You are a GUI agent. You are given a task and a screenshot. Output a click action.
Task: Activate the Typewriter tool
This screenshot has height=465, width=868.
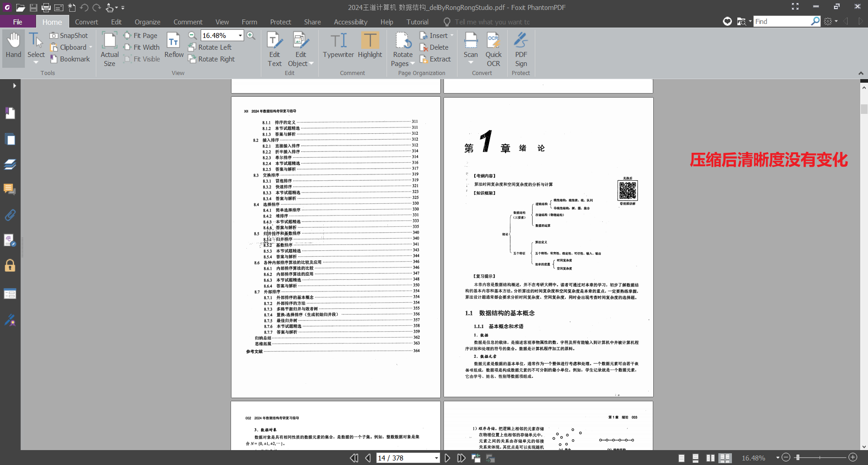[338, 46]
